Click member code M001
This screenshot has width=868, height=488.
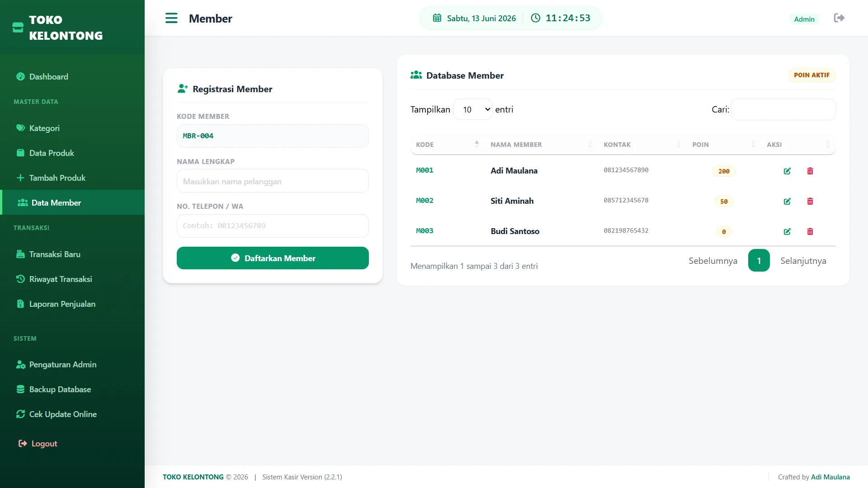(x=425, y=170)
